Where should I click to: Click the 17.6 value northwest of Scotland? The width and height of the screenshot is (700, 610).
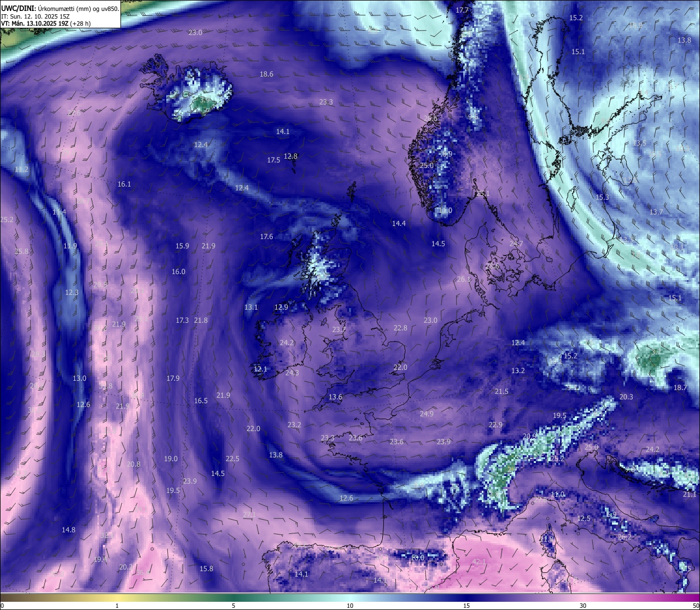point(266,237)
